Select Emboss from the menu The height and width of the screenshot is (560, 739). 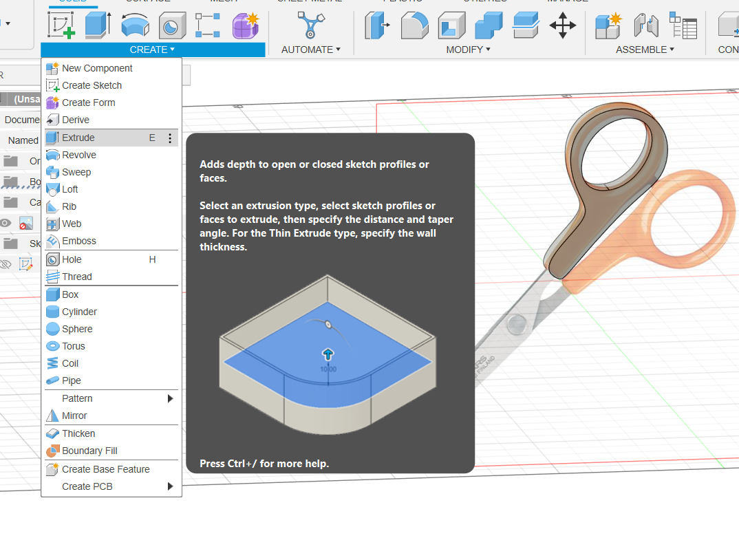tap(111, 241)
